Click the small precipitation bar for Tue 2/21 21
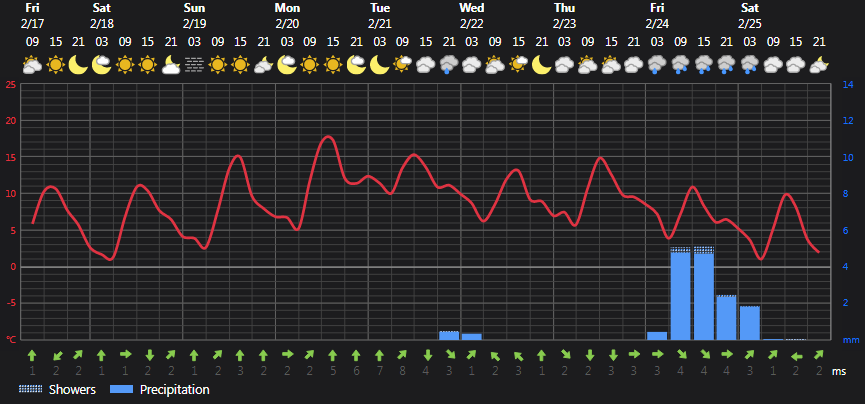Screen dimensions: 865x404 point(449,335)
